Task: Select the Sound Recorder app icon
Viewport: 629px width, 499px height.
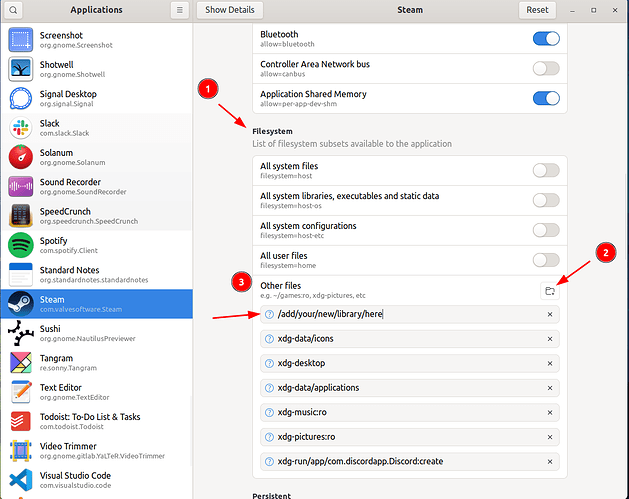Action: [20, 187]
